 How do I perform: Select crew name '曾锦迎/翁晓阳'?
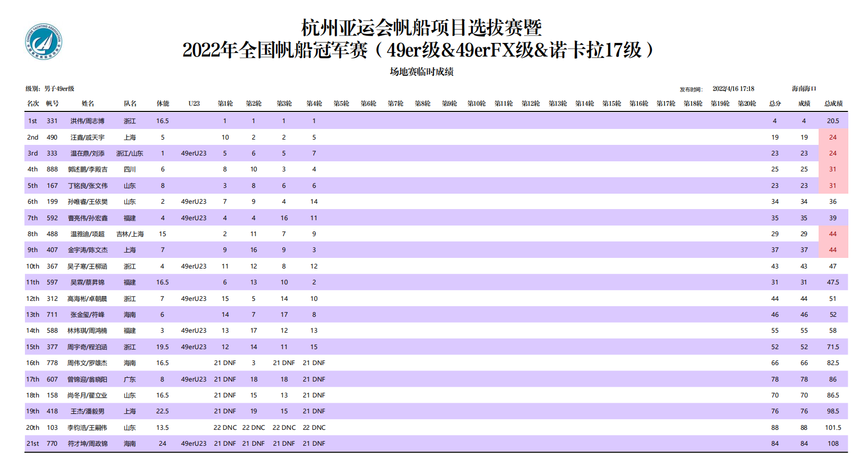point(88,379)
